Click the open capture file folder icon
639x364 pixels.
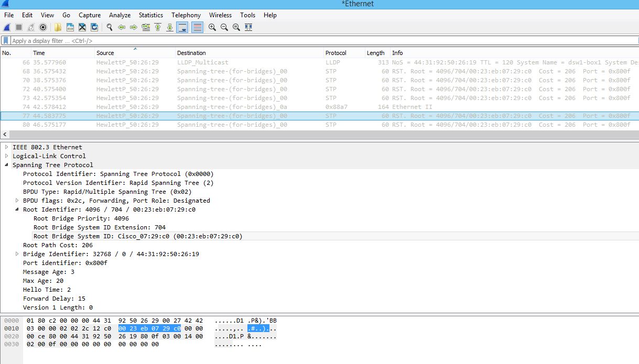(58, 27)
